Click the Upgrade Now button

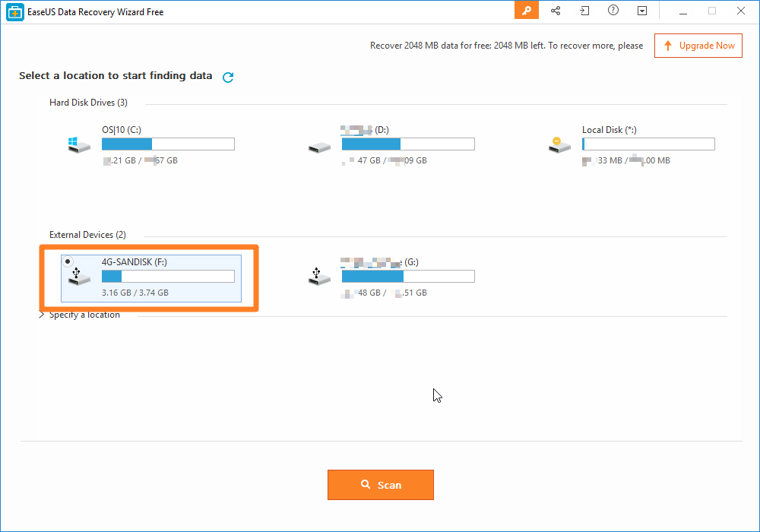698,46
